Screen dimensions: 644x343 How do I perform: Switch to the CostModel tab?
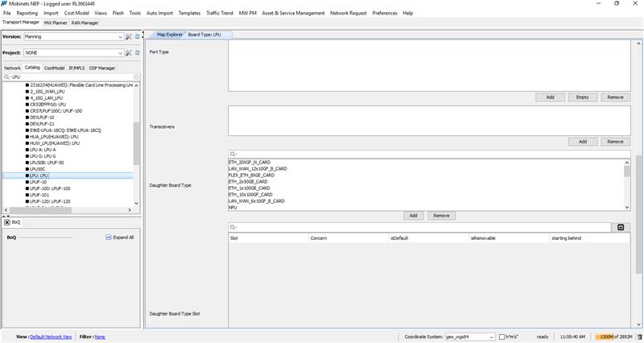click(x=54, y=68)
